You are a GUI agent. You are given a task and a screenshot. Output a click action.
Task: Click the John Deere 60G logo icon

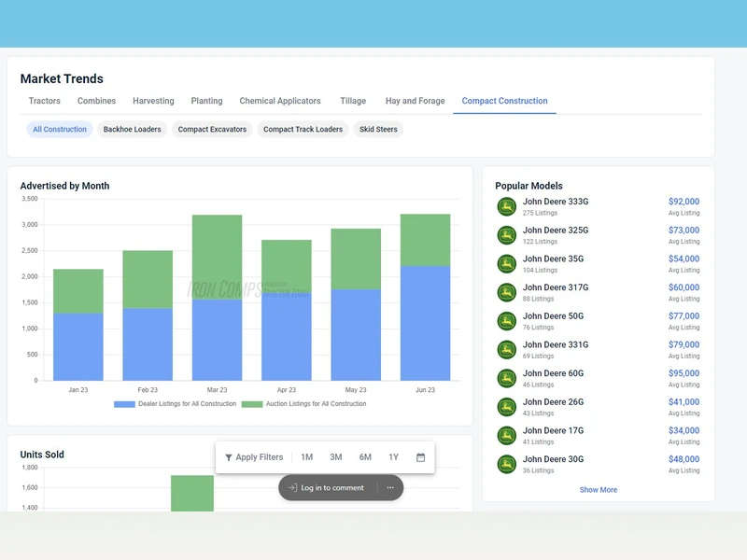tap(506, 378)
